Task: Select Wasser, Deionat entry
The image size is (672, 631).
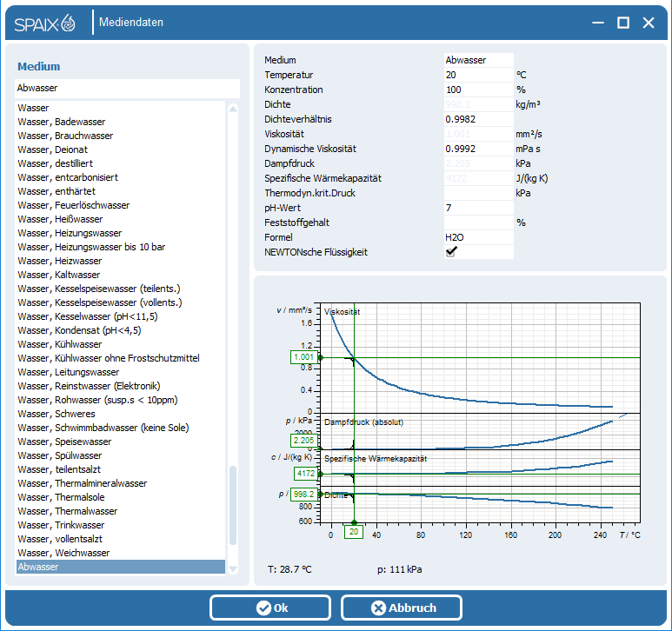Action: (121, 149)
